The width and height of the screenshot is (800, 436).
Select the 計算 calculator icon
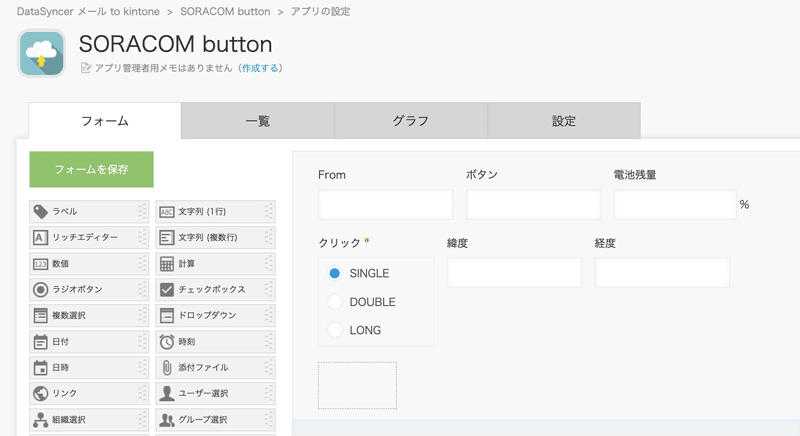click(x=167, y=264)
